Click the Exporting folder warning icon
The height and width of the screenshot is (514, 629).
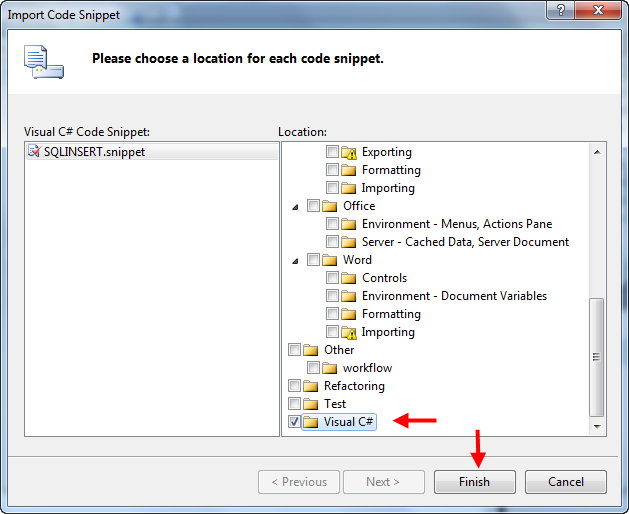(349, 152)
